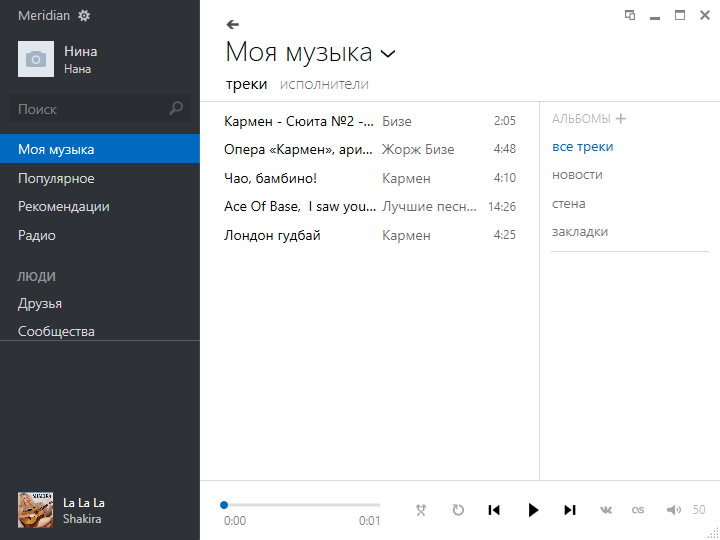Click the search magnifier icon
Screen dimensions: 720x540
pos(177,109)
